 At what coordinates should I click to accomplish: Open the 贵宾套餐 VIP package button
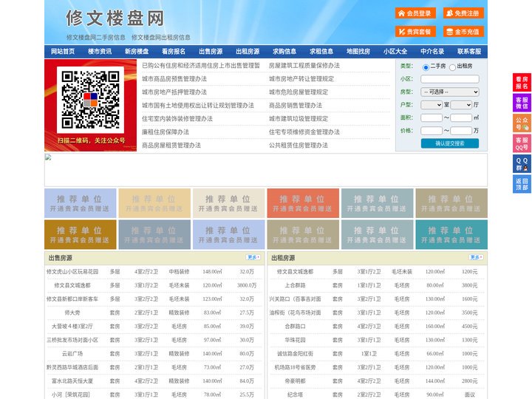415,32
